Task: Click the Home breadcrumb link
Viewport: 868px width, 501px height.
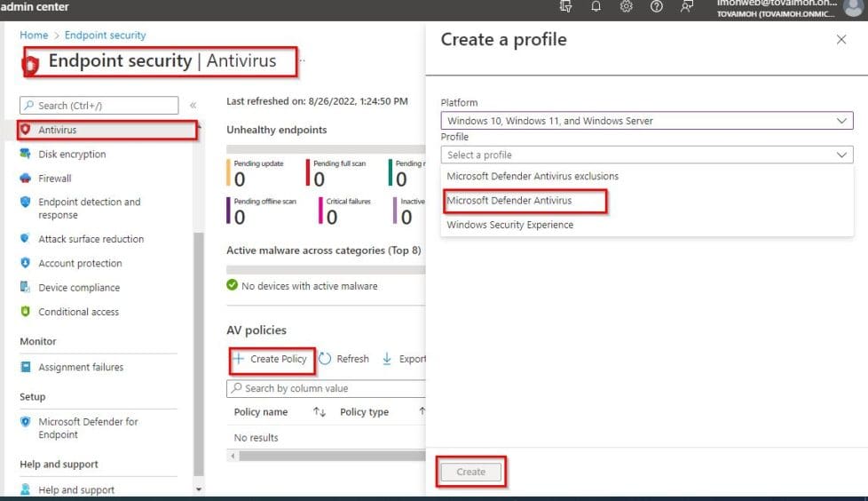Action: tap(34, 35)
